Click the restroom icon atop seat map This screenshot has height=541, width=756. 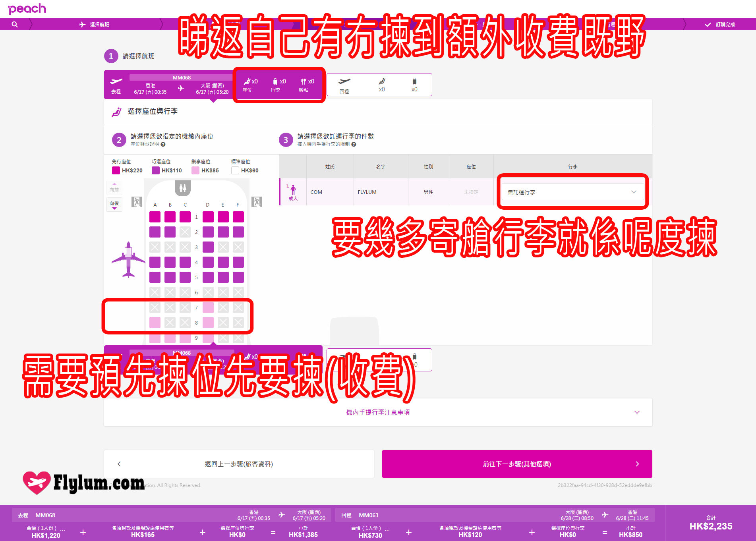[183, 188]
